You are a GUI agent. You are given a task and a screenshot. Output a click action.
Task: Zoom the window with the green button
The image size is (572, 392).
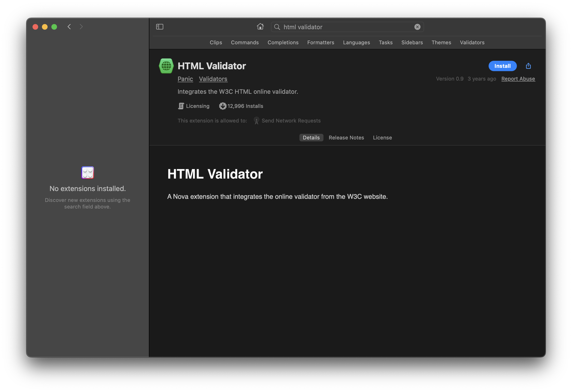click(x=54, y=27)
